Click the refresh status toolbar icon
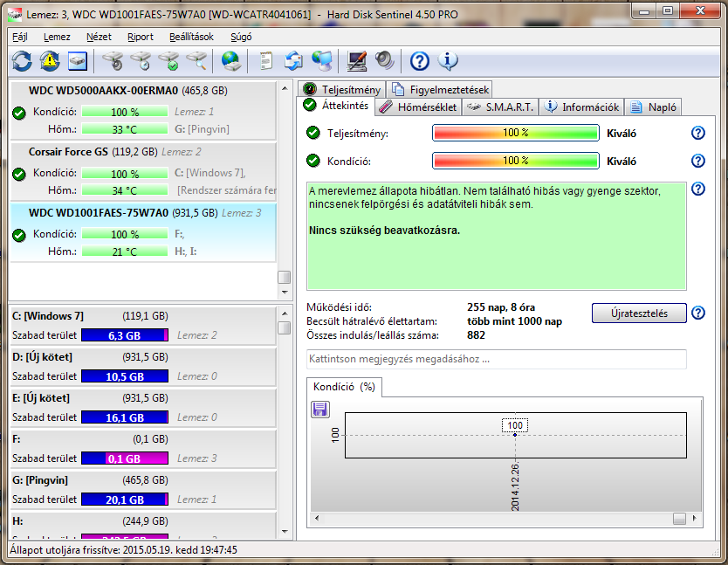This screenshot has height=565, width=728. click(22, 61)
